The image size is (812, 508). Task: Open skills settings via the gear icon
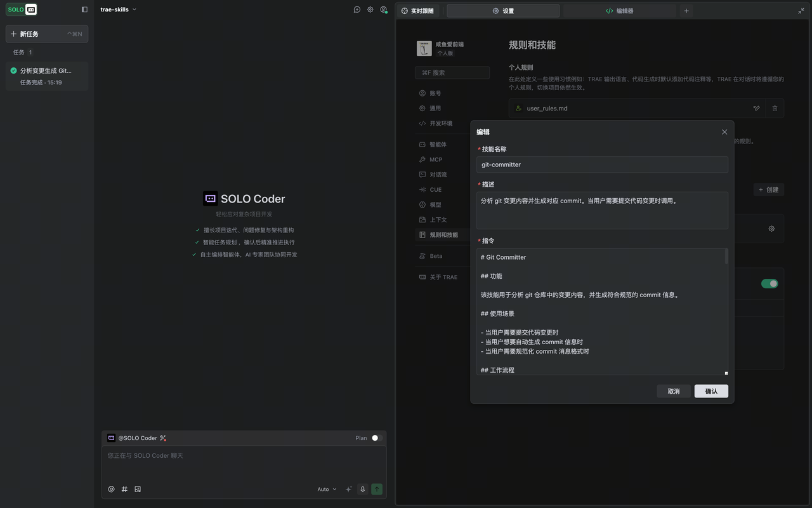[771, 228]
